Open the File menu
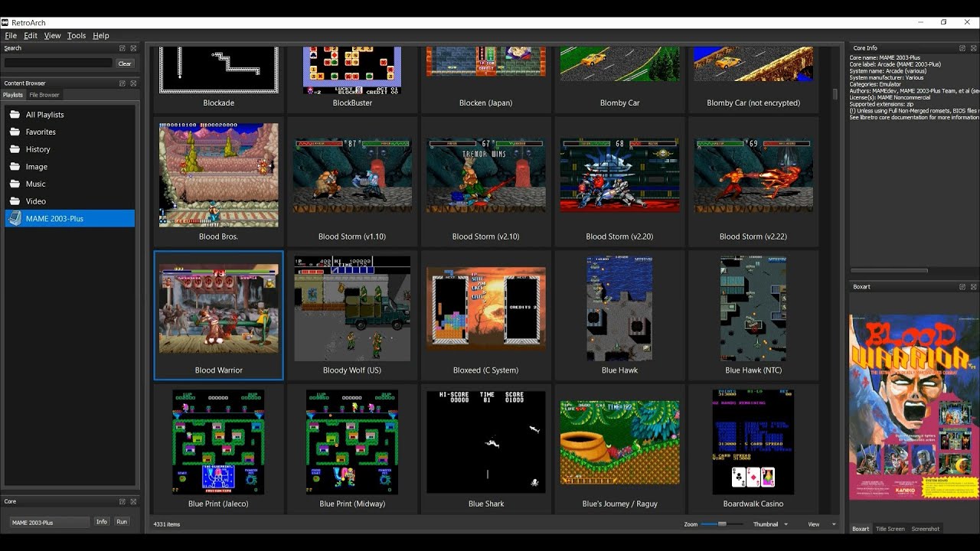The image size is (980, 551). point(11,35)
